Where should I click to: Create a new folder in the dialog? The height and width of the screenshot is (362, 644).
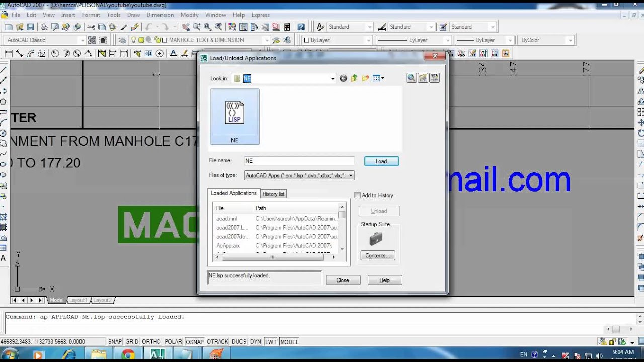coord(365,78)
